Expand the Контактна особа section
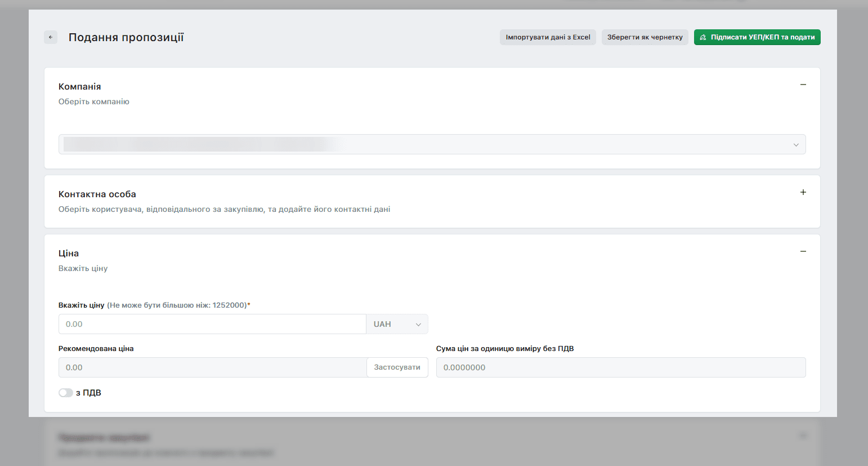 pos(803,192)
